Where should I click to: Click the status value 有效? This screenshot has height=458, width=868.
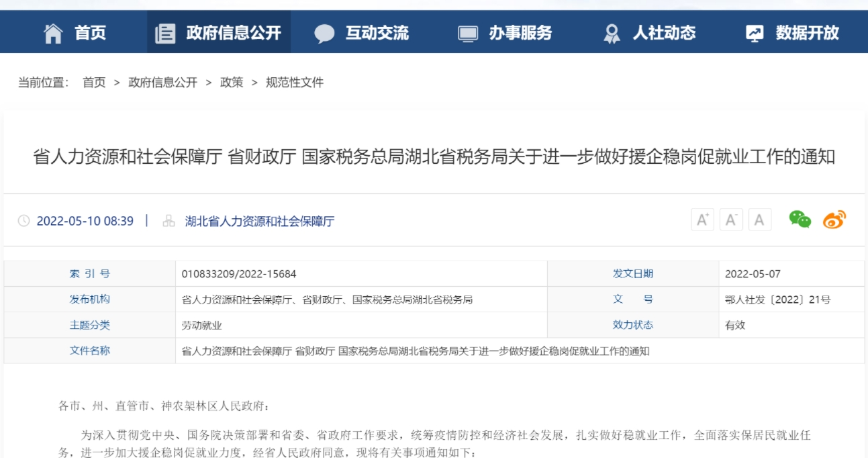(x=735, y=325)
